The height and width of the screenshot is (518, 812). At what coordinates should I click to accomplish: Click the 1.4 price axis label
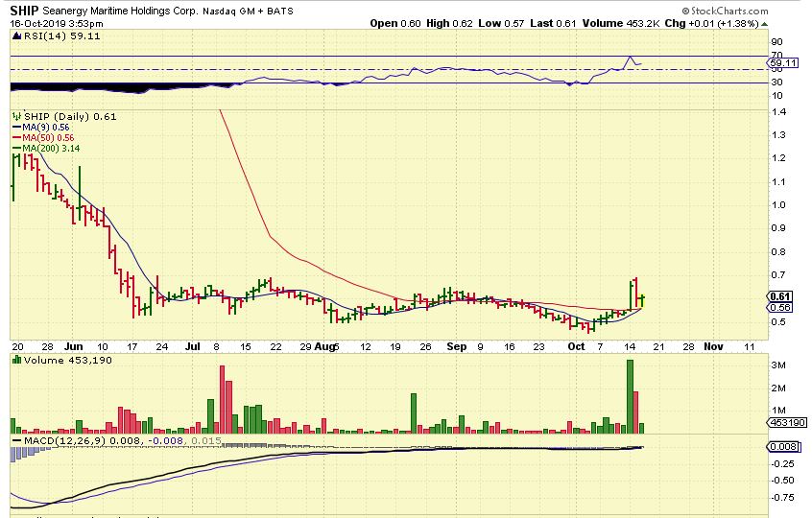pos(778,112)
